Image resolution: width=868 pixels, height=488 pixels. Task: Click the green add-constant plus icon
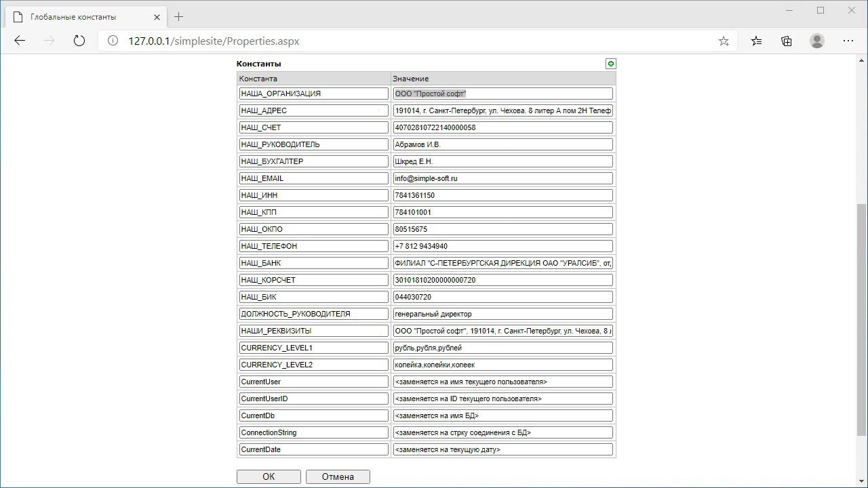tap(611, 64)
